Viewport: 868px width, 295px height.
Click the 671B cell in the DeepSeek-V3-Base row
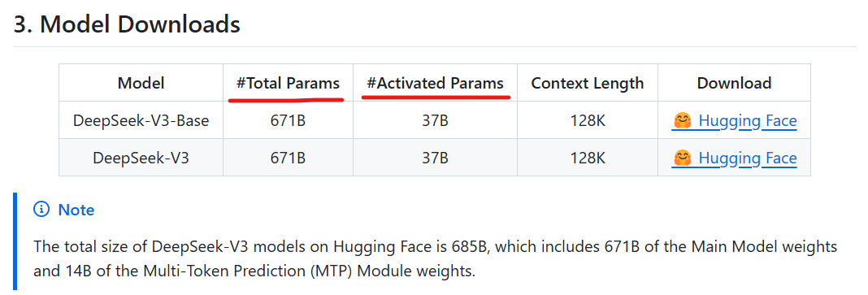click(x=288, y=120)
